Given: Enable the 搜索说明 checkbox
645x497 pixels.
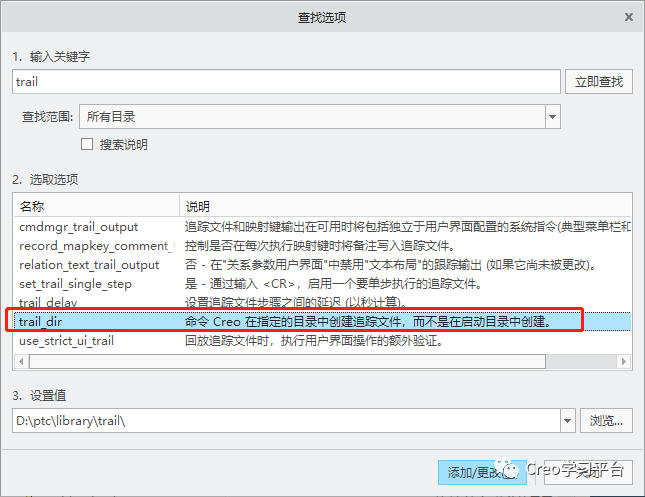Looking at the screenshot, I should (x=87, y=144).
